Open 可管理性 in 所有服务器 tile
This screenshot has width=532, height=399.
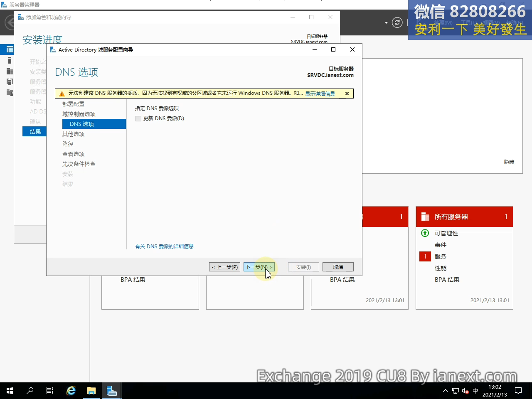[x=446, y=233]
